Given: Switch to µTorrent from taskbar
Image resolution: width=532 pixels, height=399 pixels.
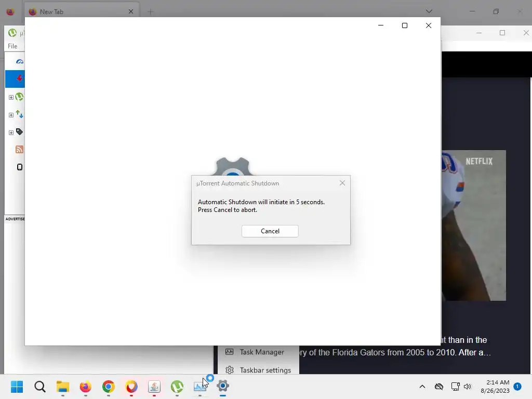Looking at the screenshot, I should click(177, 387).
